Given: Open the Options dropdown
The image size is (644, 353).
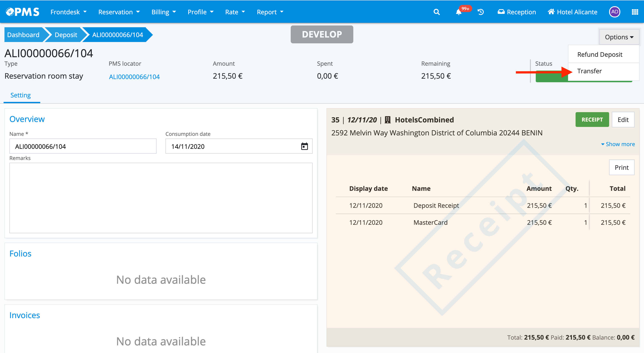Looking at the screenshot, I should (x=619, y=37).
